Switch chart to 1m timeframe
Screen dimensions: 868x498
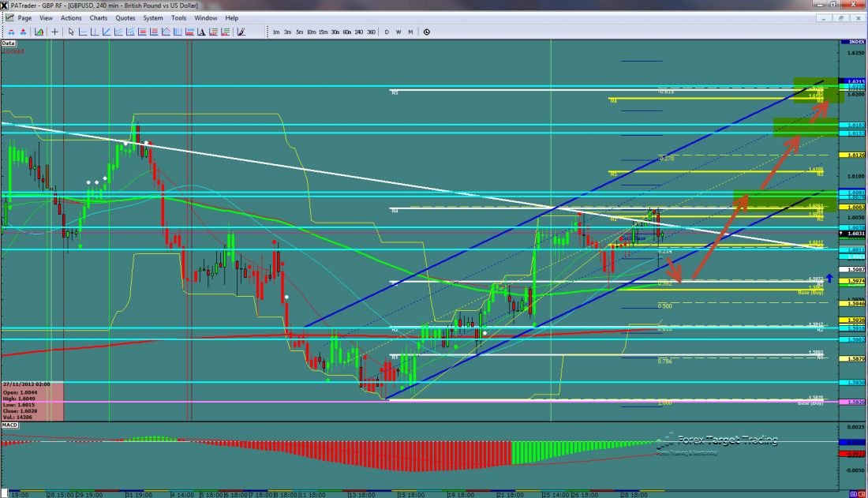[275, 32]
